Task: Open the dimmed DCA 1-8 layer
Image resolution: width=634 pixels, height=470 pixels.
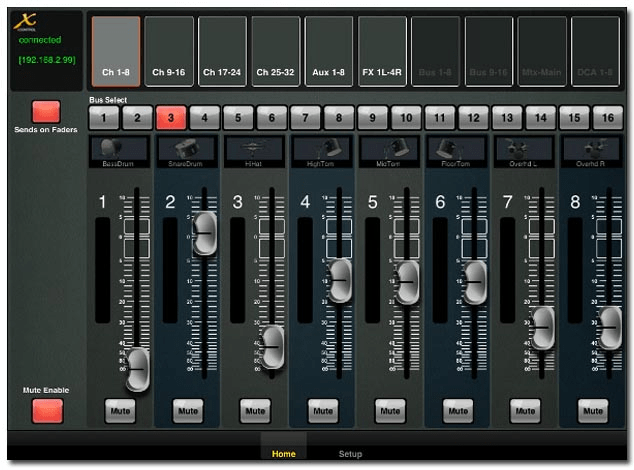Action: tap(595, 51)
